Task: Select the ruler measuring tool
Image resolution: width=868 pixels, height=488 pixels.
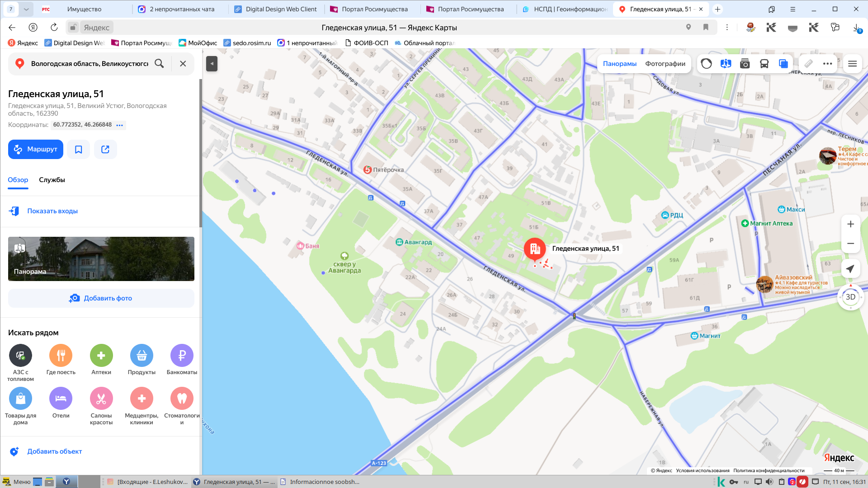Action: tap(808, 64)
